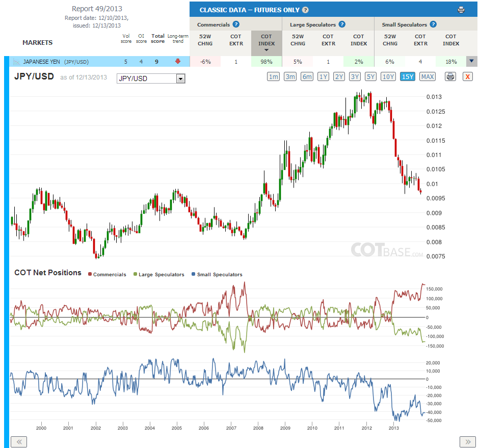Viewport: 480px width, 448px height.
Task: Collapse the Japanese Yen row arrow
Action: click(471, 61)
